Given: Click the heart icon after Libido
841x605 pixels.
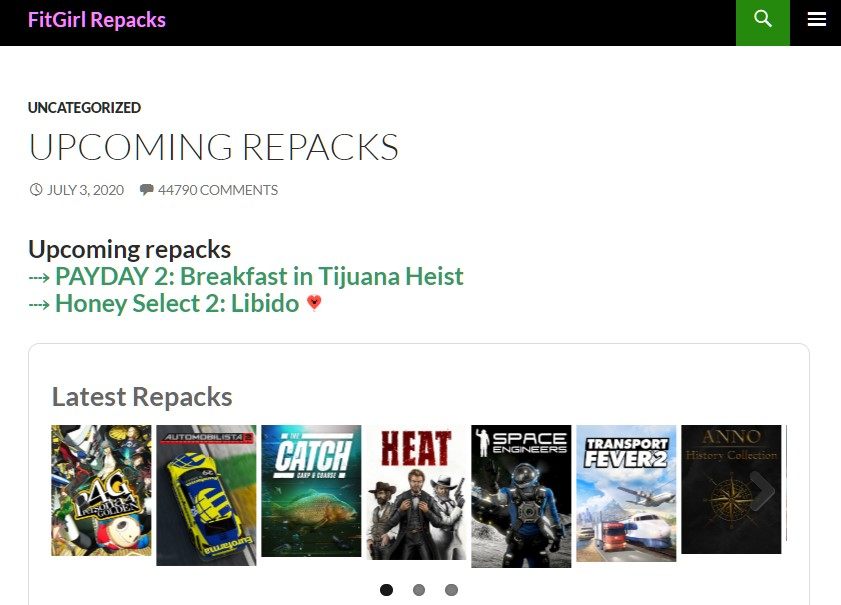Looking at the screenshot, I should point(314,303).
